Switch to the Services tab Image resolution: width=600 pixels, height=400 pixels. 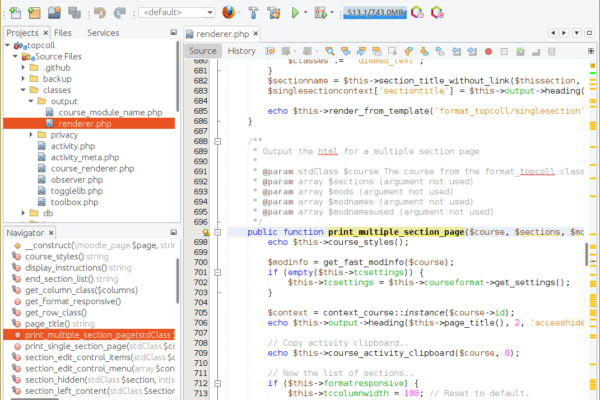(103, 33)
